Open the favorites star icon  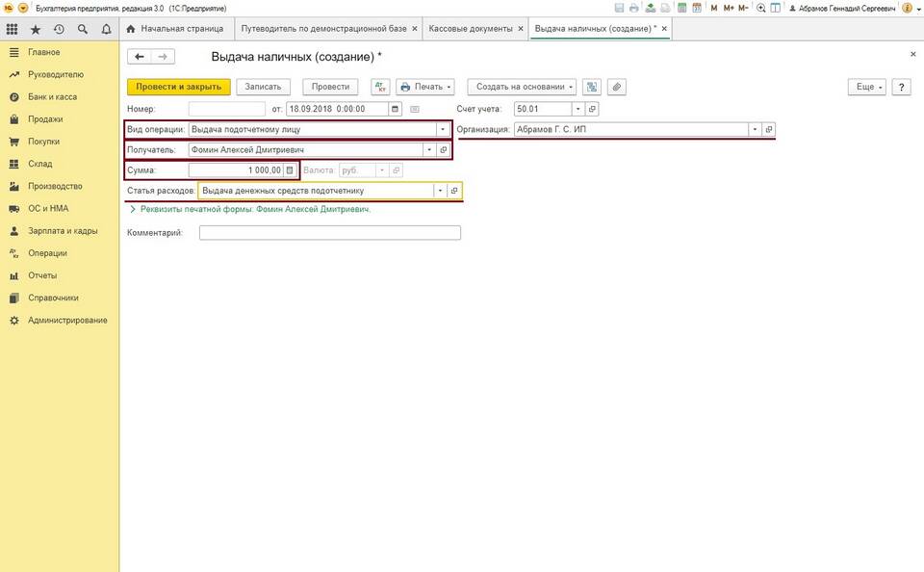pyautogui.click(x=36, y=29)
